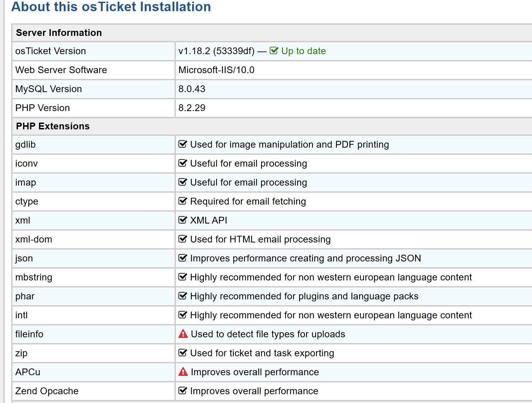
Task: Click the Microsoft-IIS/10.0 web server value
Action: [x=216, y=70]
